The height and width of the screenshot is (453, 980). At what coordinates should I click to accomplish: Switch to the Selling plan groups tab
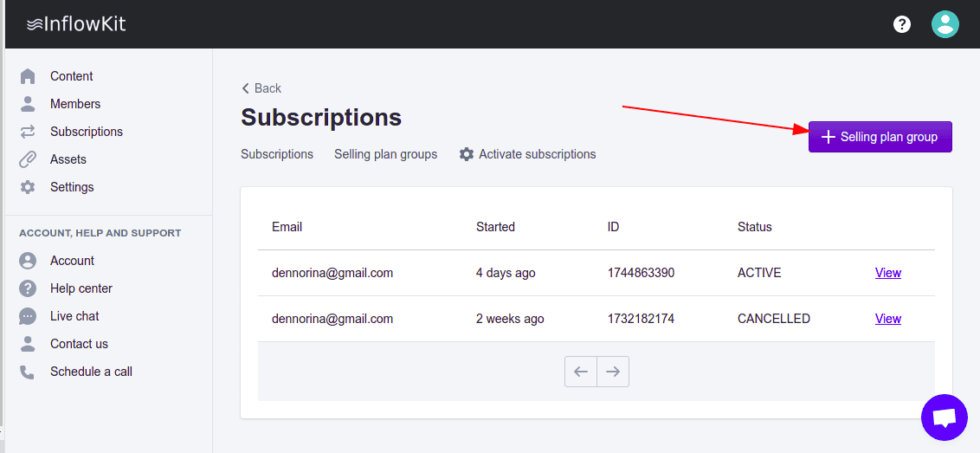pyautogui.click(x=385, y=154)
